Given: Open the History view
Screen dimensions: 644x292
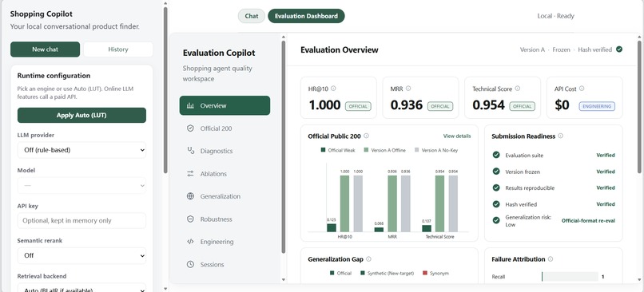Looking at the screenshot, I should (x=118, y=49).
